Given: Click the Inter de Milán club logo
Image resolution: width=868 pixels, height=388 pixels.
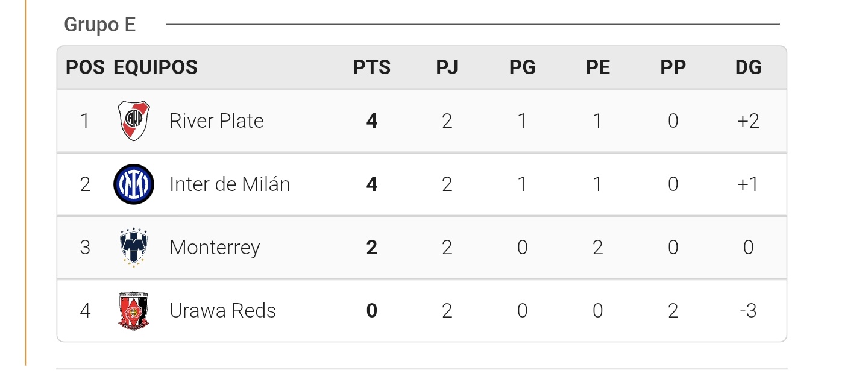Looking at the screenshot, I should (133, 184).
